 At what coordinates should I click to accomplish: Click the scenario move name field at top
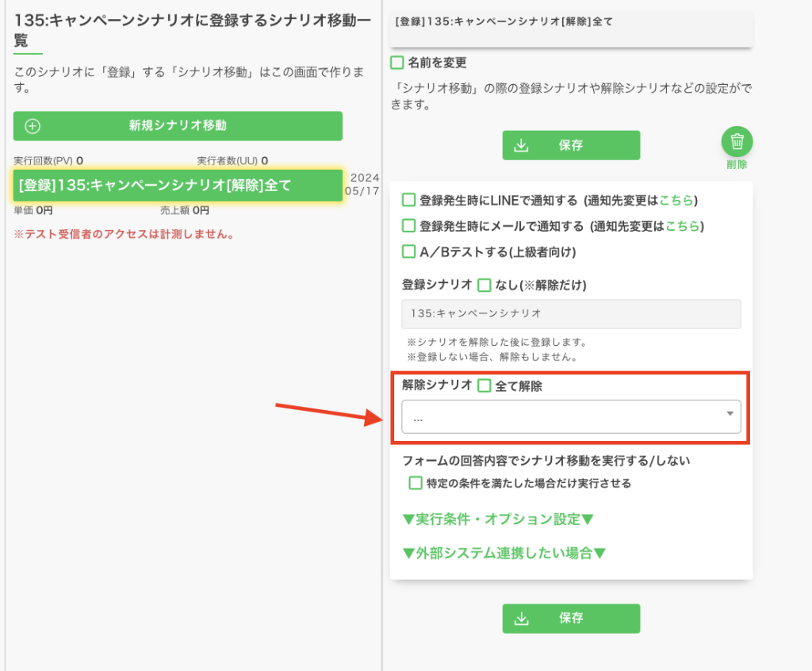click(x=571, y=28)
